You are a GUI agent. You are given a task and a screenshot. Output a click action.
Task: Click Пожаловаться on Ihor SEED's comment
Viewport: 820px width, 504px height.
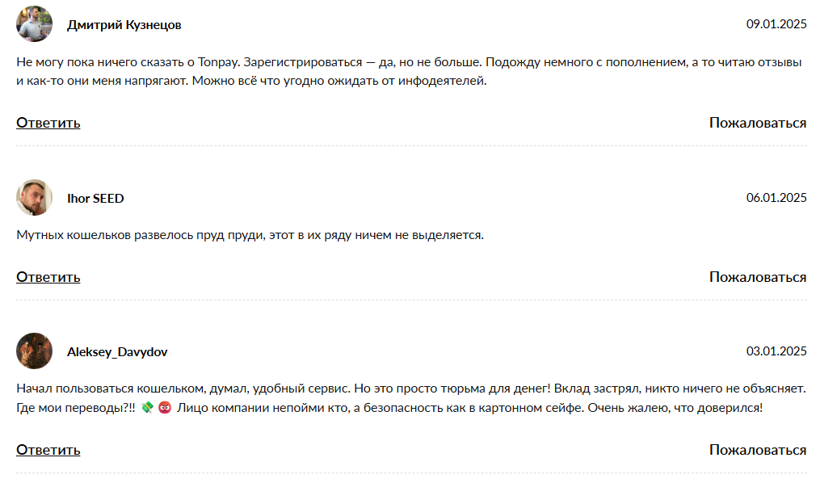click(x=758, y=277)
